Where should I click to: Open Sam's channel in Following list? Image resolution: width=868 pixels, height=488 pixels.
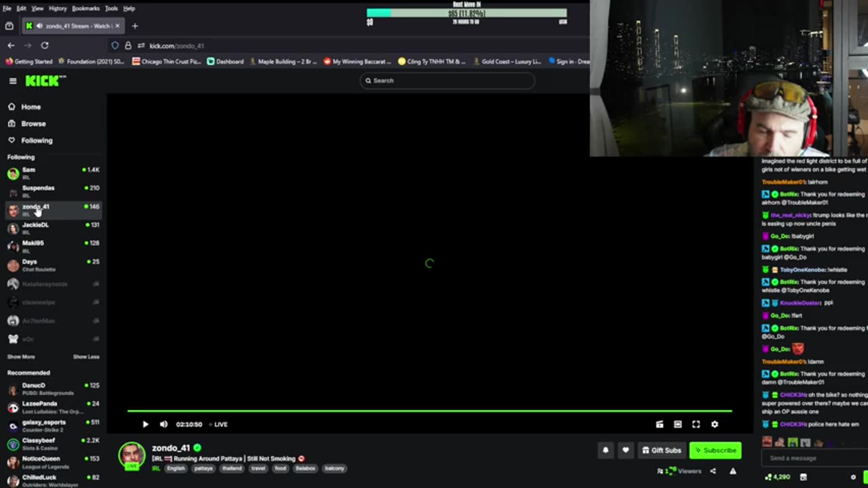pyautogui.click(x=53, y=173)
